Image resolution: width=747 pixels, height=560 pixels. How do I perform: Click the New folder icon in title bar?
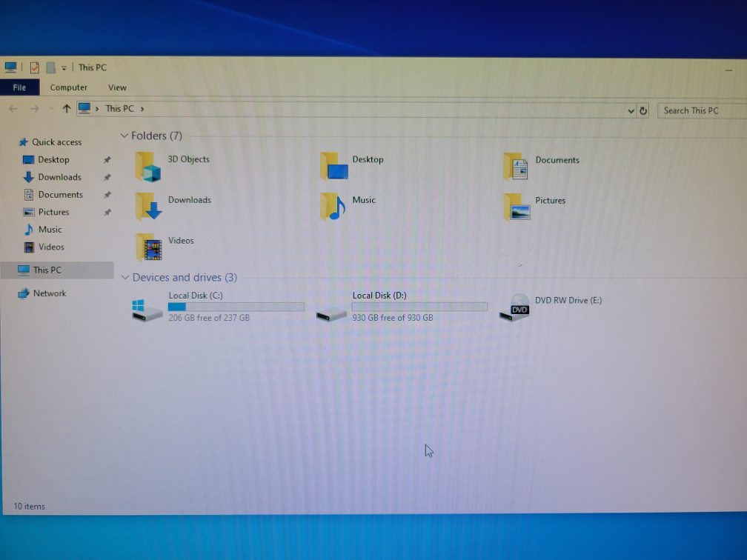coord(50,67)
